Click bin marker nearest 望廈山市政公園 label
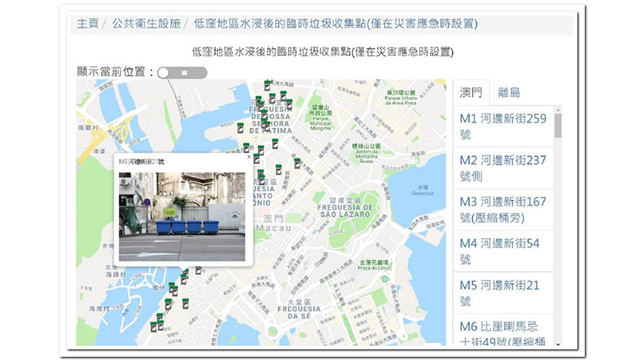This screenshot has height=360, width=644. tap(288, 104)
